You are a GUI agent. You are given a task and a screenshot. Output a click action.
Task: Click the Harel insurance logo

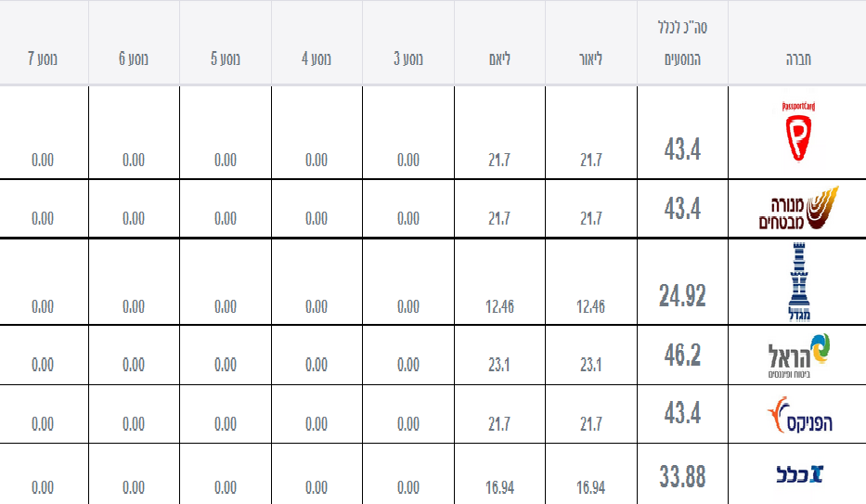click(798, 356)
